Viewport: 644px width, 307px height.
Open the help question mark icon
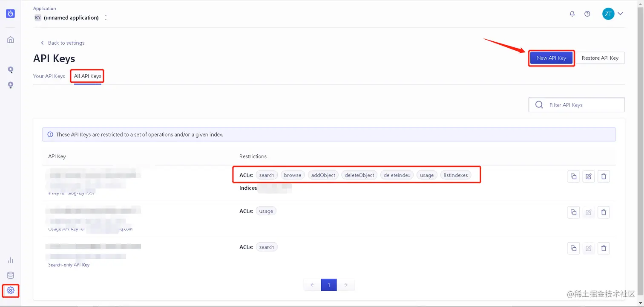[x=587, y=14]
